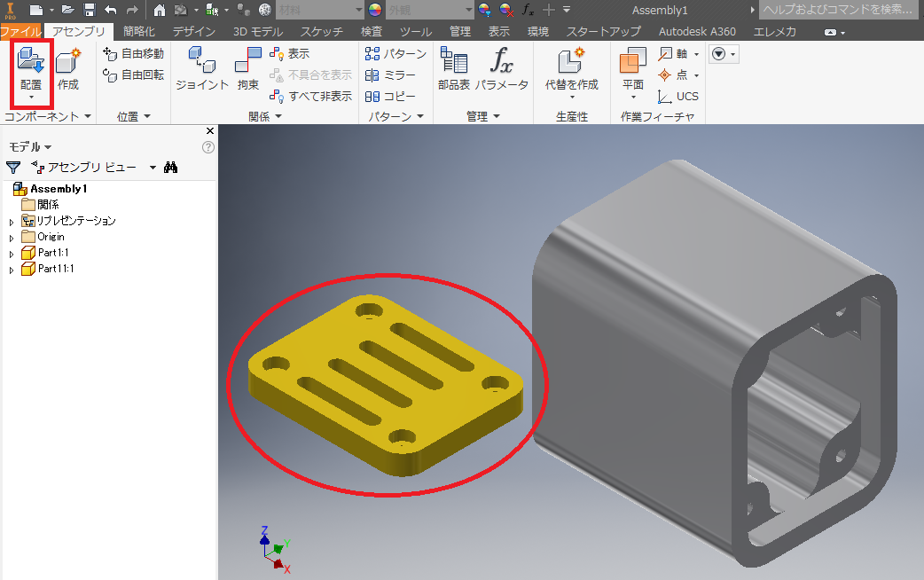Switch to the スケッチ tab

pyautogui.click(x=322, y=31)
